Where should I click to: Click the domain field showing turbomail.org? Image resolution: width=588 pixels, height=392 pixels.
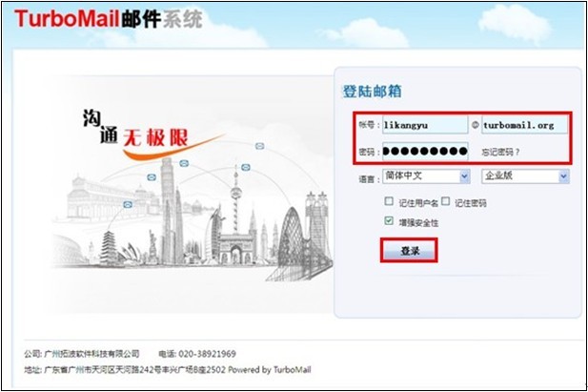524,125
